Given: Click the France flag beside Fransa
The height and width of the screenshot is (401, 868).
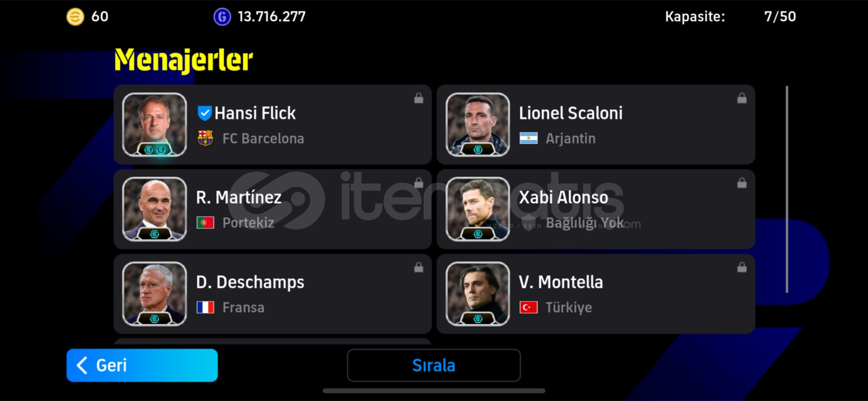Looking at the screenshot, I should (205, 307).
